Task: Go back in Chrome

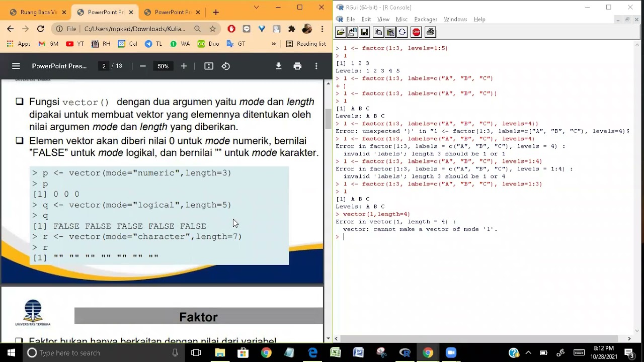Action: tap(10, 29)
